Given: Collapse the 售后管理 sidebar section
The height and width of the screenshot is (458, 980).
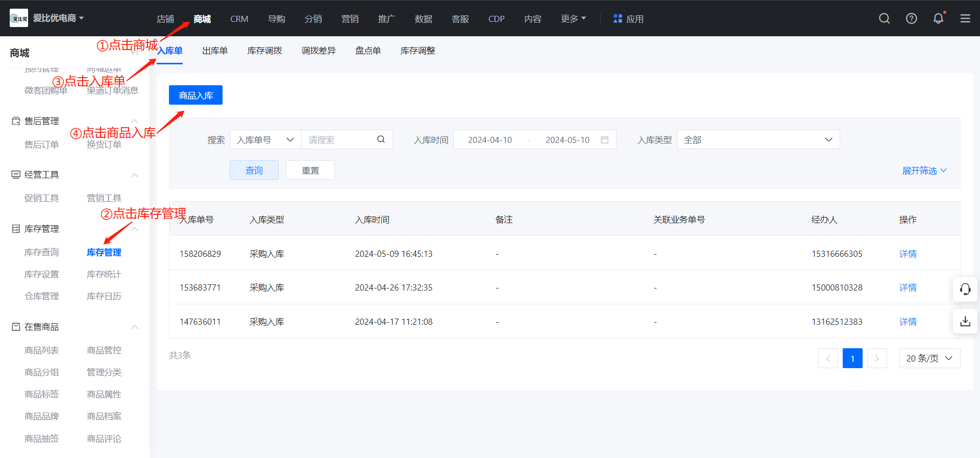Looking at the screenshot, I should (135, 121).
